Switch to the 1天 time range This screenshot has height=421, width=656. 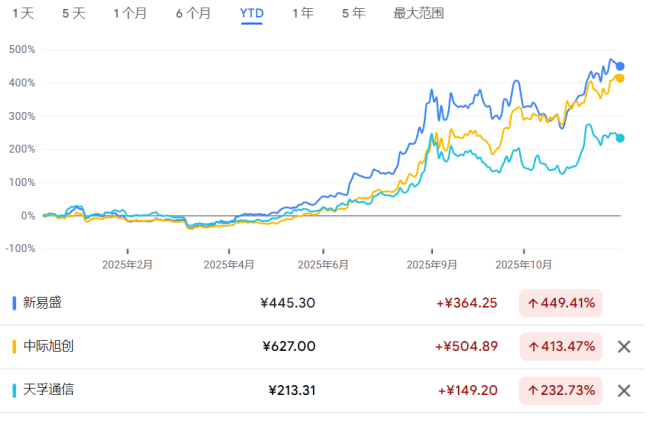22,14
